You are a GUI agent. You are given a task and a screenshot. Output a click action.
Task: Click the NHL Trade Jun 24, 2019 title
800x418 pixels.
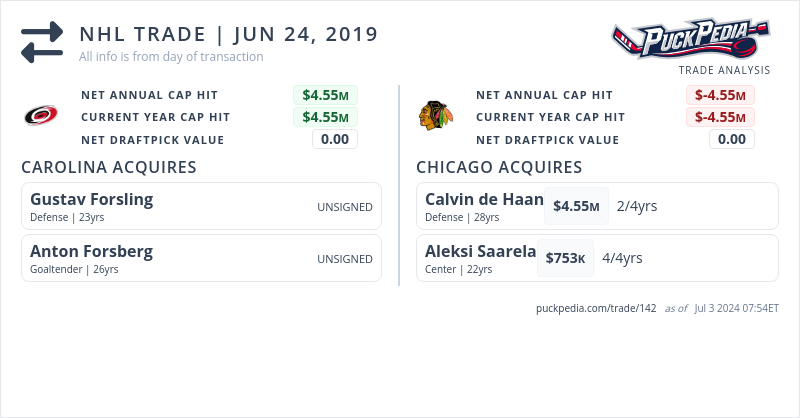click(x=229, y=34)
